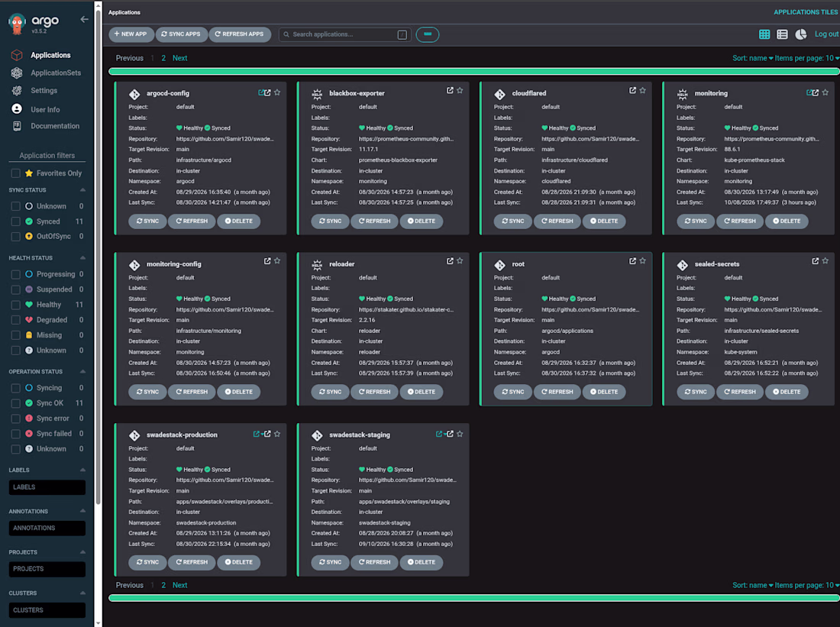
Task: Focus the Search applications field
Action: pyautogui.click(x=345, y=34)
